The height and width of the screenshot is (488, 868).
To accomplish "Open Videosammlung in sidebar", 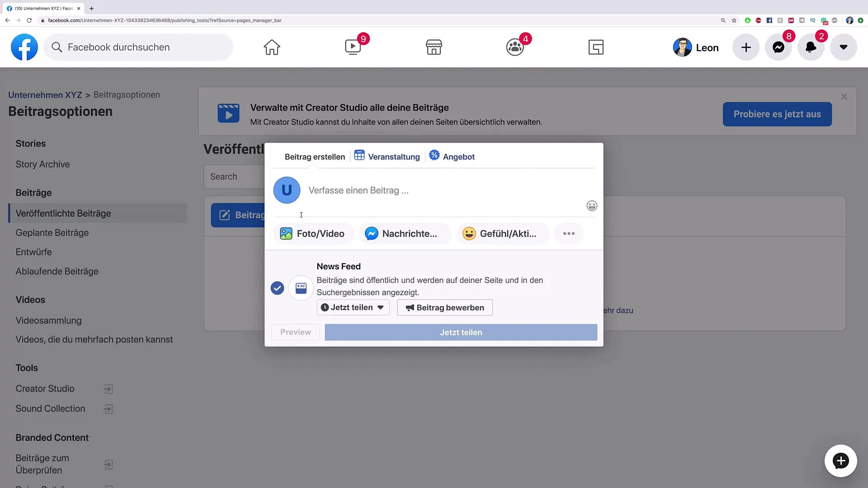I will (x=48, y=321).
